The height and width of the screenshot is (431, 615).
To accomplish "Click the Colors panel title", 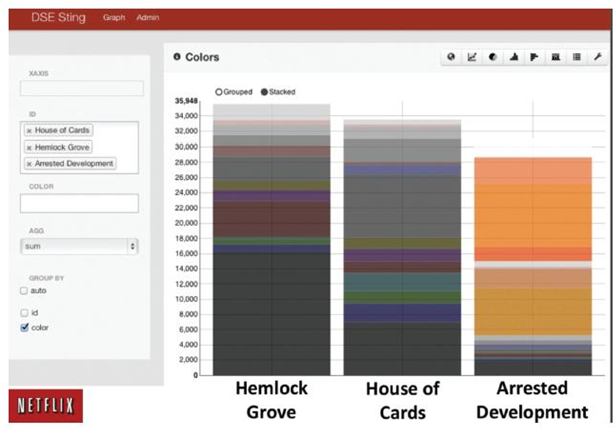I will tap(202, 57).
